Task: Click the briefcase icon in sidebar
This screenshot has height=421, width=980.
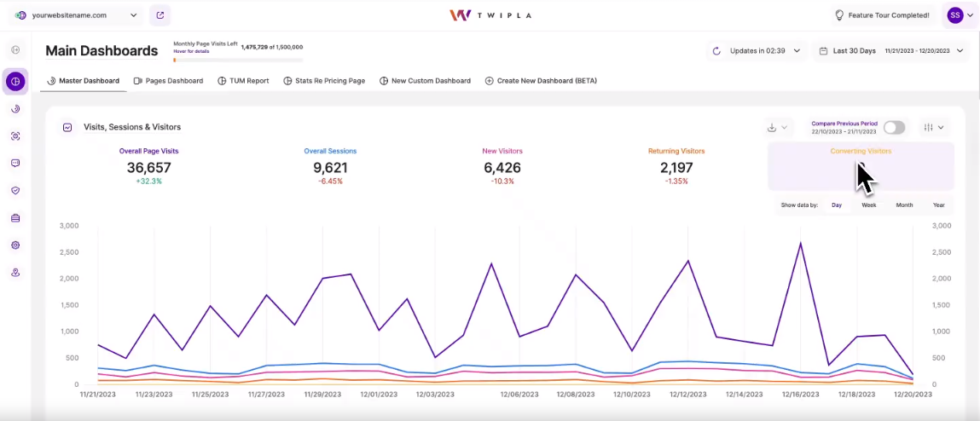Action: pyautogui.click(x=15, y=218)
